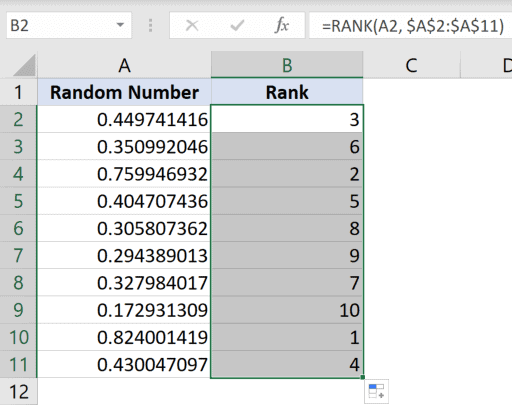Select row 6 header
The height and width of the screenshot is (405, 512).
click(18, 228)
